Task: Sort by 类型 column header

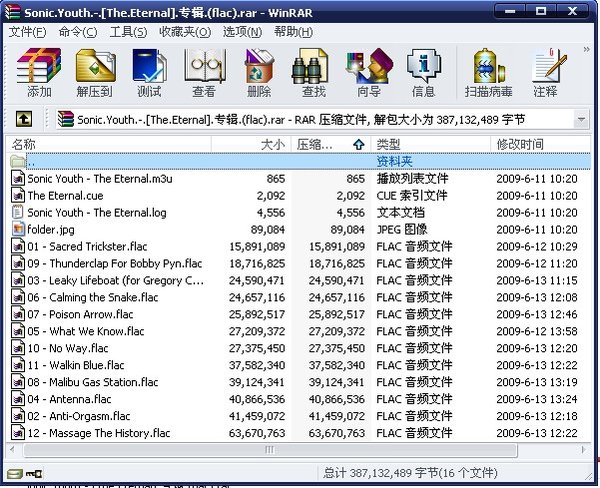Action: coord(430,144)
